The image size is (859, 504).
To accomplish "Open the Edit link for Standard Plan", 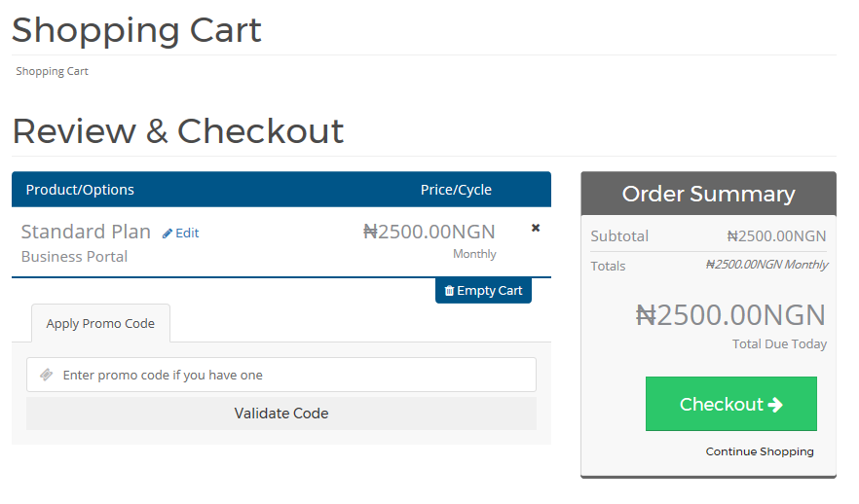I will (187, 234).
